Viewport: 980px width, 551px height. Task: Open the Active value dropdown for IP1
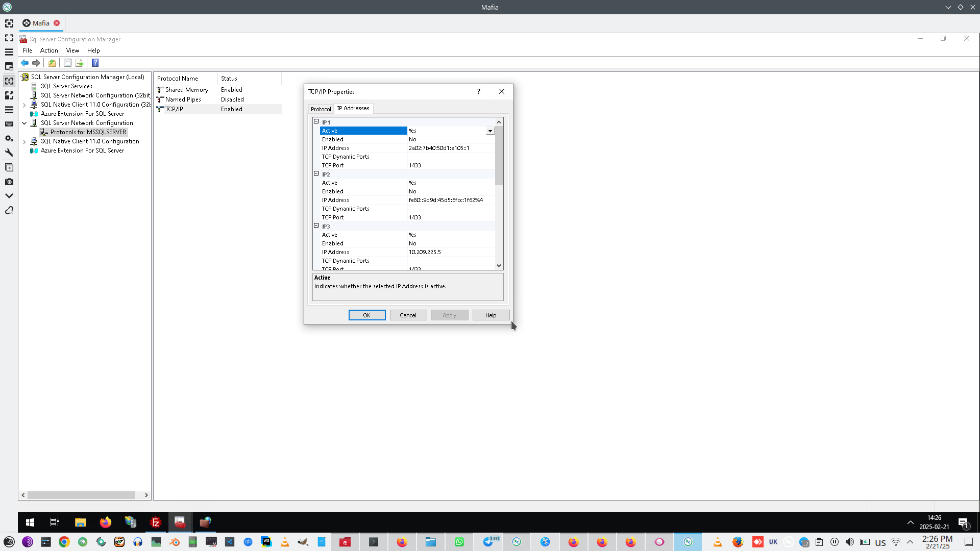coord(490,131)
